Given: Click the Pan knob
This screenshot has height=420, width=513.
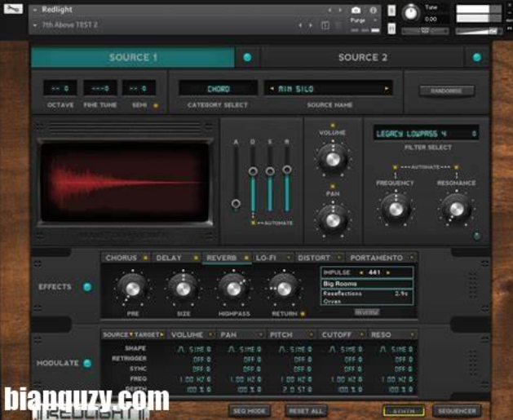Looking at the screenshot, I should [x=333, y=219].
